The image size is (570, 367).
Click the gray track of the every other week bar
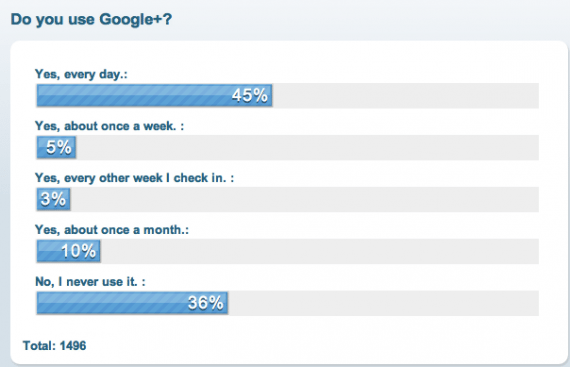click(305, 199)
